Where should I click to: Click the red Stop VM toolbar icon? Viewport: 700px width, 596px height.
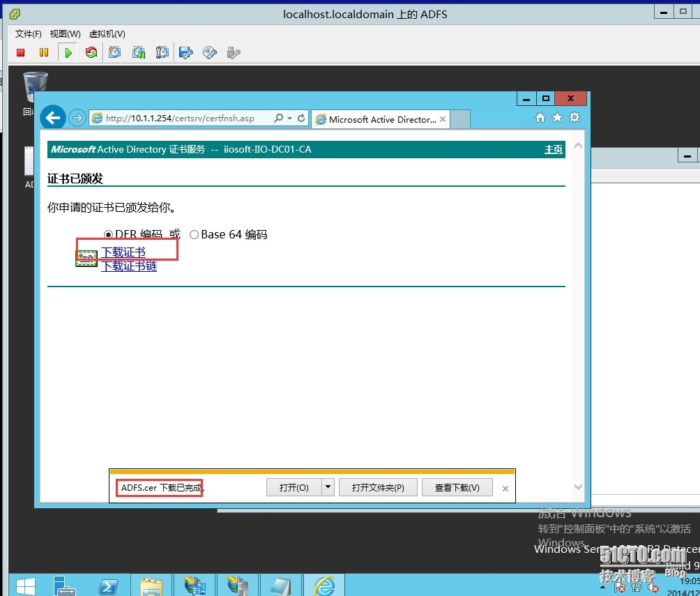pyautogui.click(x=20, y=53)
